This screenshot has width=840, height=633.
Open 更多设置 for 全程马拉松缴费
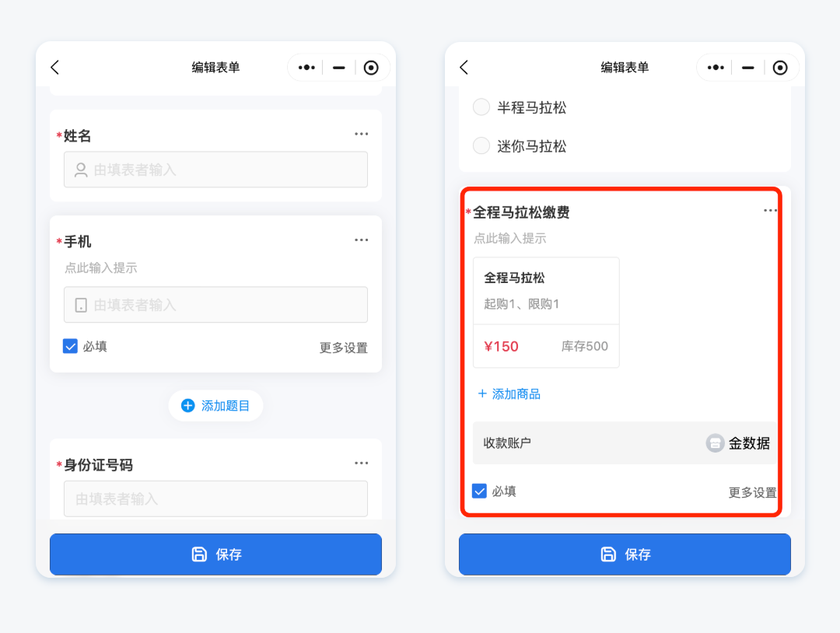[752, 493]
